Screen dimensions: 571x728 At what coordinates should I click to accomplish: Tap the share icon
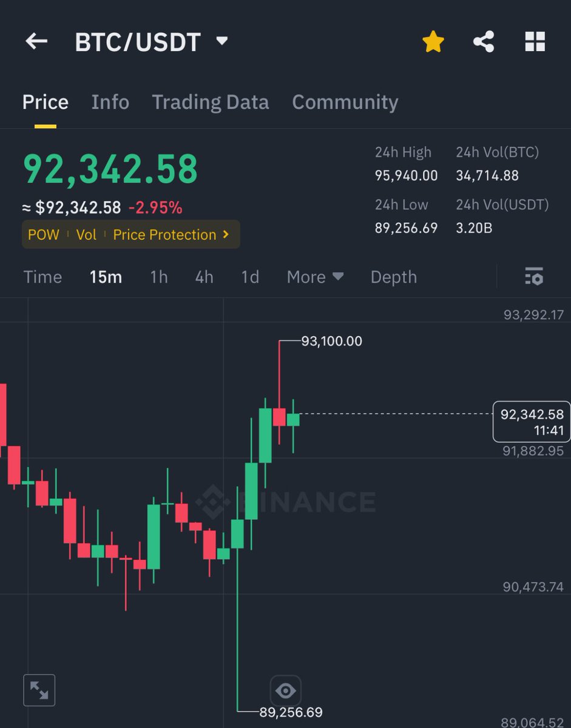click(x=484, y=42)
